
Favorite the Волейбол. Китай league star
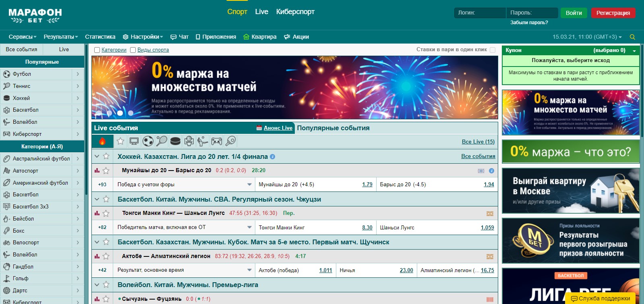point(106,285)
